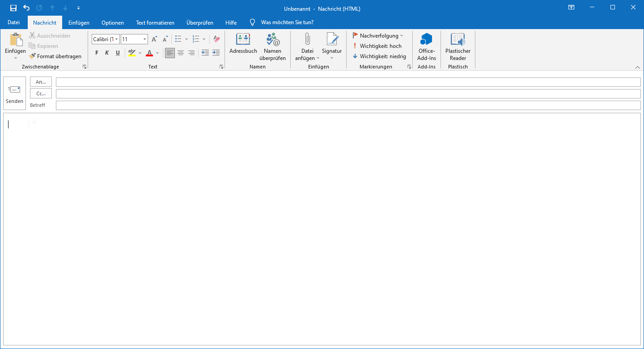Open the Text formatieren tab

[155, 22]
